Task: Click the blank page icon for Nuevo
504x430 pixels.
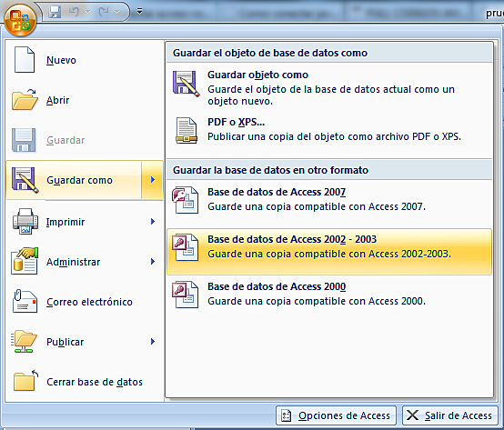Action: click(24, 60)
